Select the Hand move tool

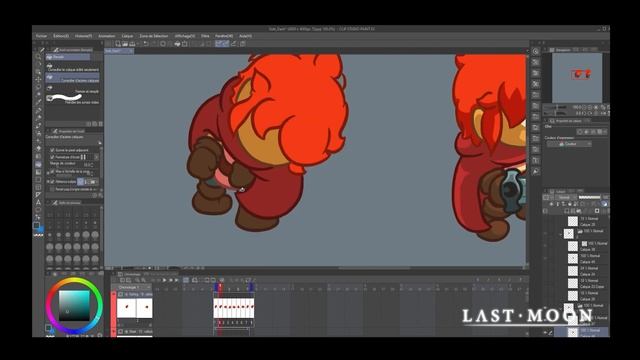38,64
